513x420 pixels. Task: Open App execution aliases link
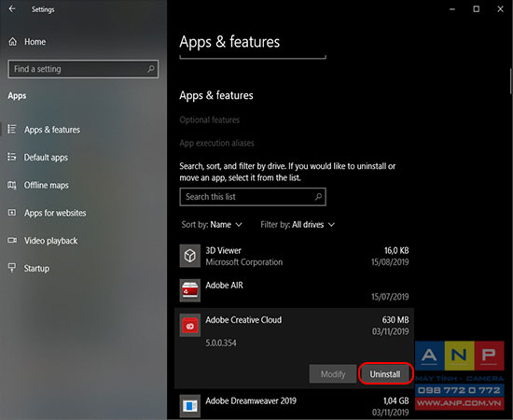coord(216,143)
